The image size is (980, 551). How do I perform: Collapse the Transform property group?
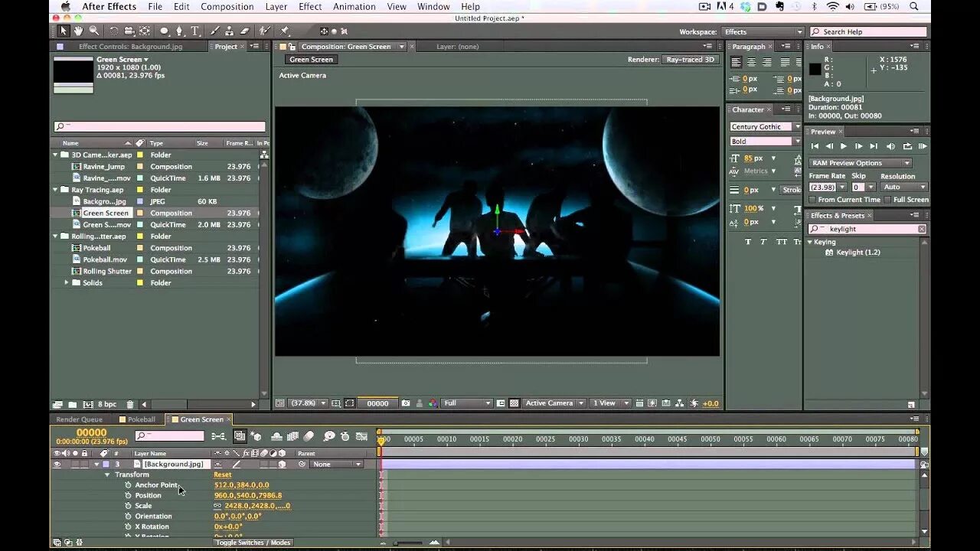coord(107,474)
